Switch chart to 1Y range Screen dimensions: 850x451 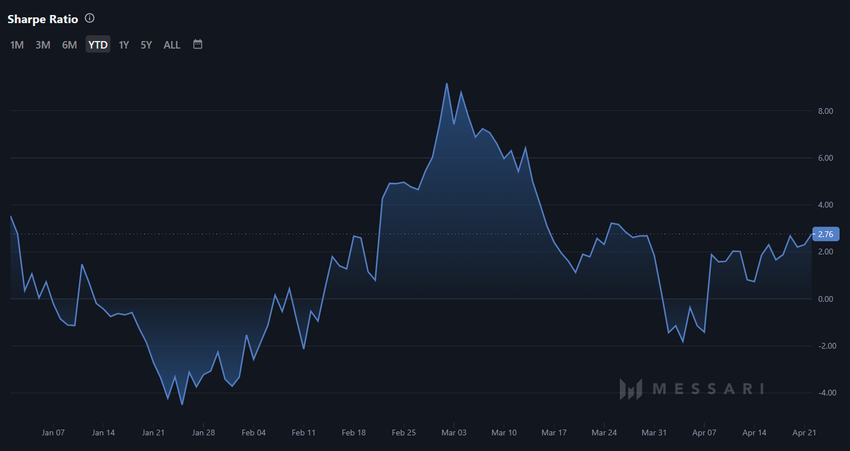pyautogui.click(x=124, y=45)
